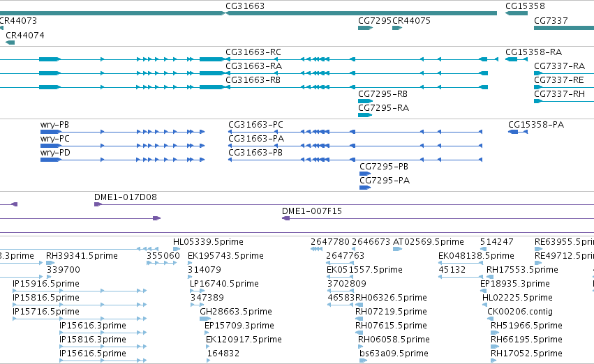Click EST label RH51966.5prime

[526, 326]
